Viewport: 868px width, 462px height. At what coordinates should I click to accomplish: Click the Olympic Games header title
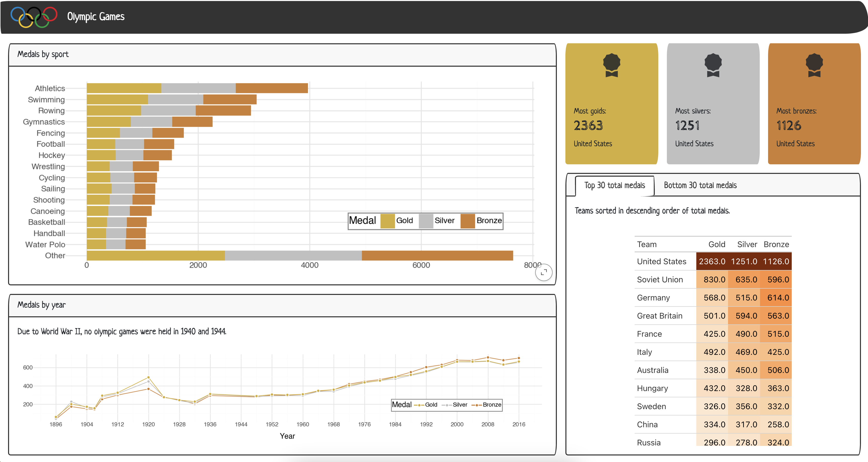[96, 17]
